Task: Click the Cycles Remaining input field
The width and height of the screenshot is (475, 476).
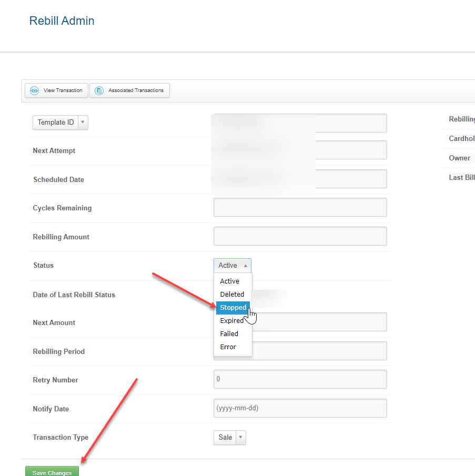Action: pos(300,207)
